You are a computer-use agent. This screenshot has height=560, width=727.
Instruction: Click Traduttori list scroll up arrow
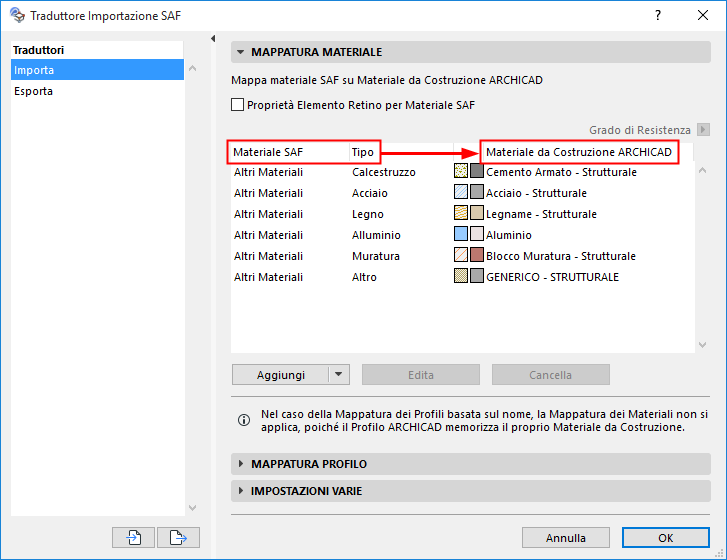tap(192, 68)
